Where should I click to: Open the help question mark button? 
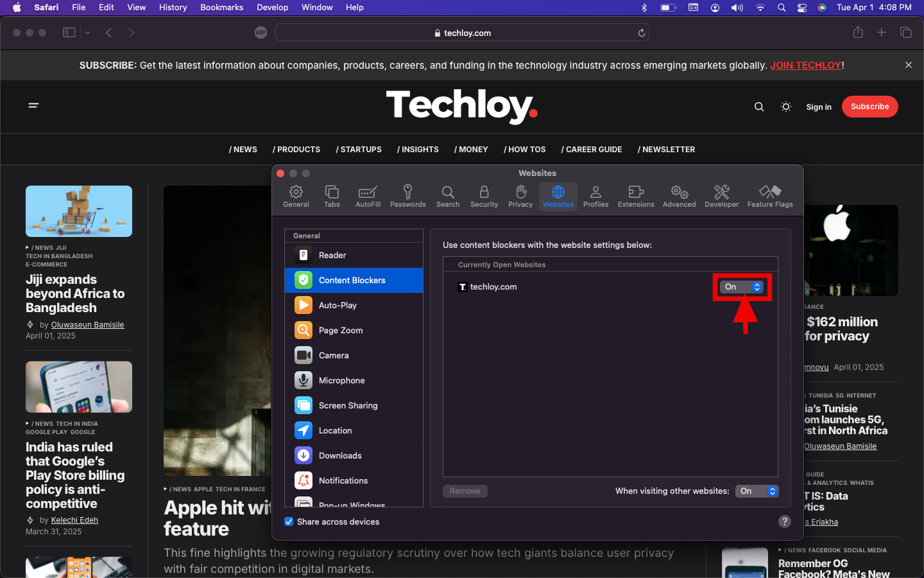point(784,521)
